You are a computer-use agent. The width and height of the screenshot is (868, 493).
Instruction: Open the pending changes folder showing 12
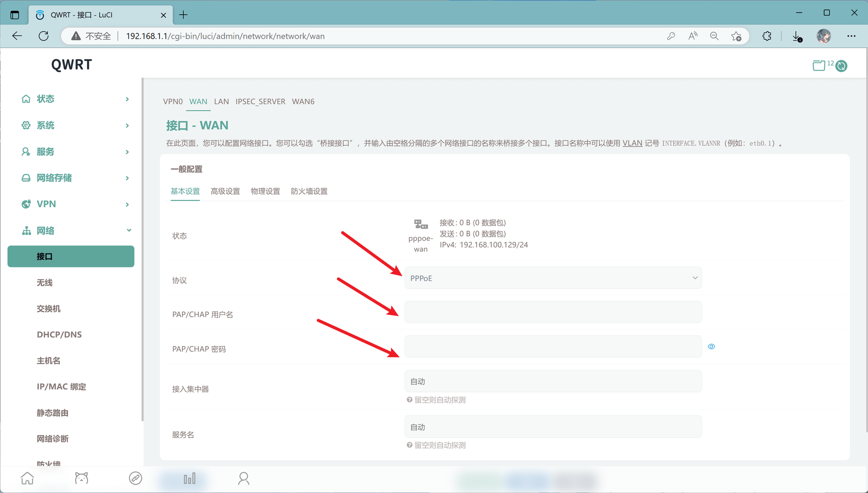point(819,65)
